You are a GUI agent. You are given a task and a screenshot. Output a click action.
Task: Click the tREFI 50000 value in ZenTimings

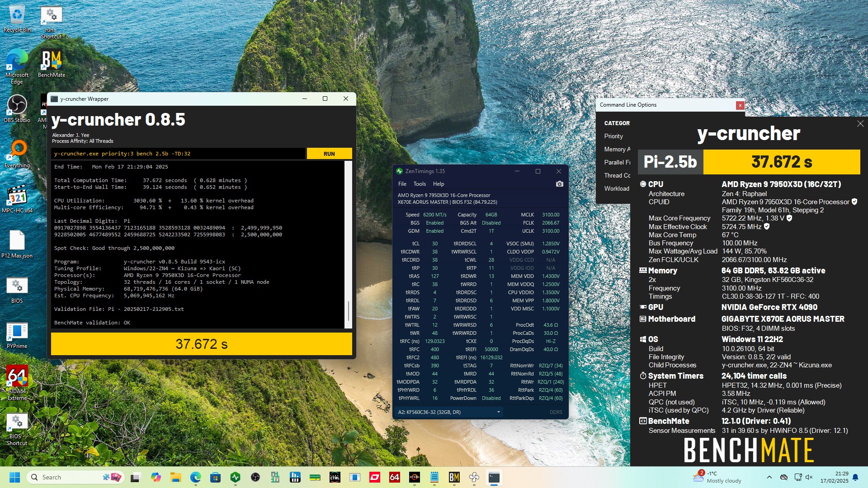click(491, 349)
